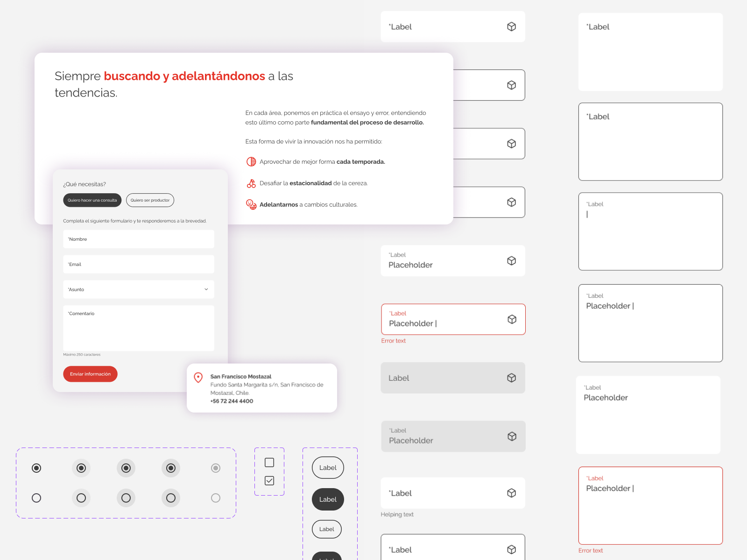The image size is (747, 560).
Task: Check the empty unchecked checkbox
Action: [x=269, y=462]
